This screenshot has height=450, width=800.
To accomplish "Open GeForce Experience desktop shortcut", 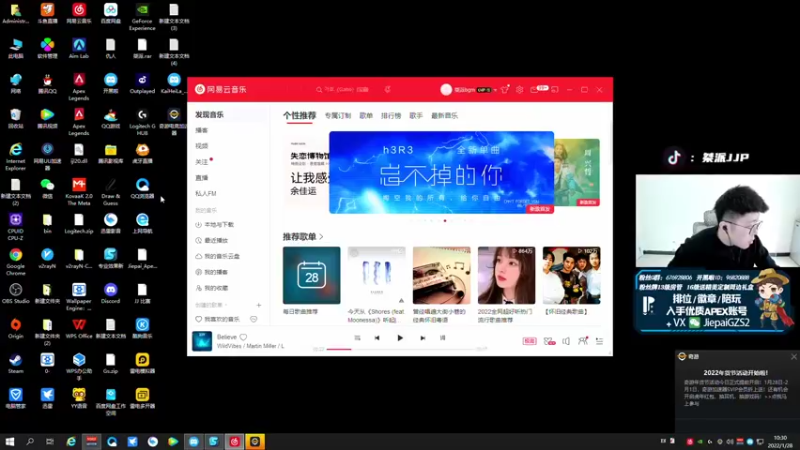I will (x=142, y=16).
